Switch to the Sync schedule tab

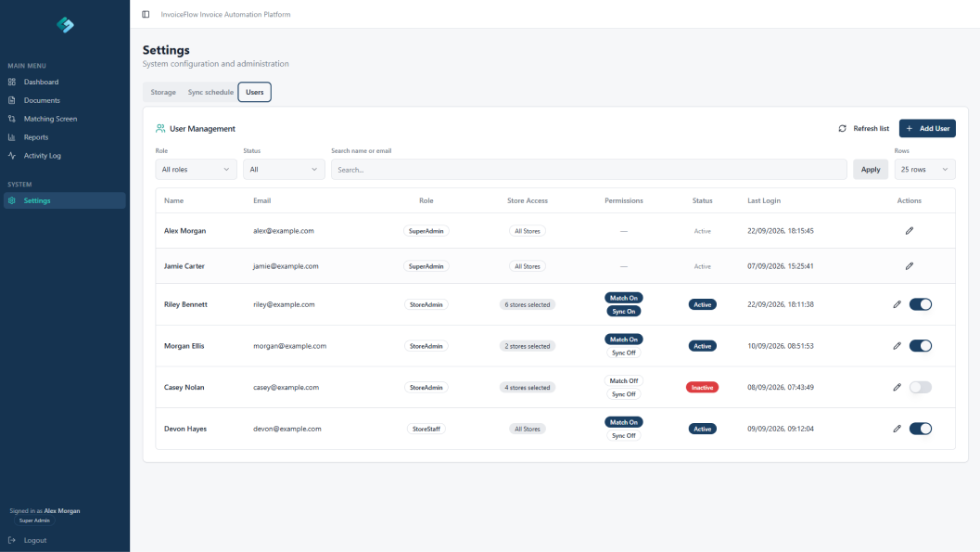point(210,92)
